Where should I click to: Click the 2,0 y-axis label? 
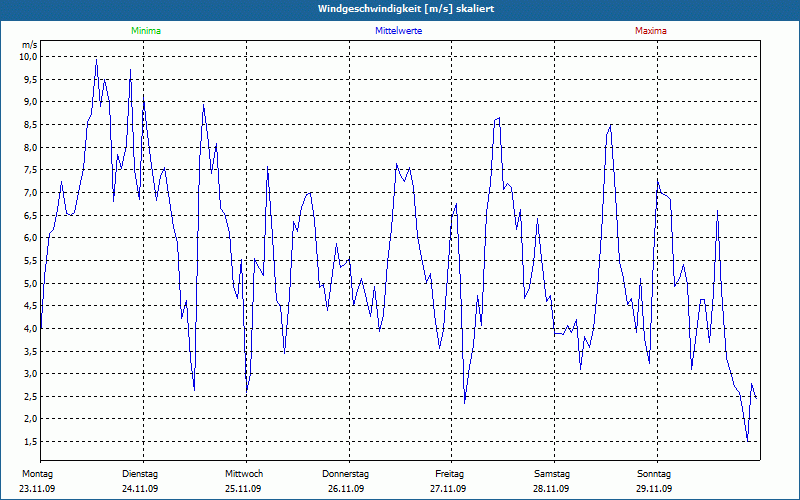point(31,419)
